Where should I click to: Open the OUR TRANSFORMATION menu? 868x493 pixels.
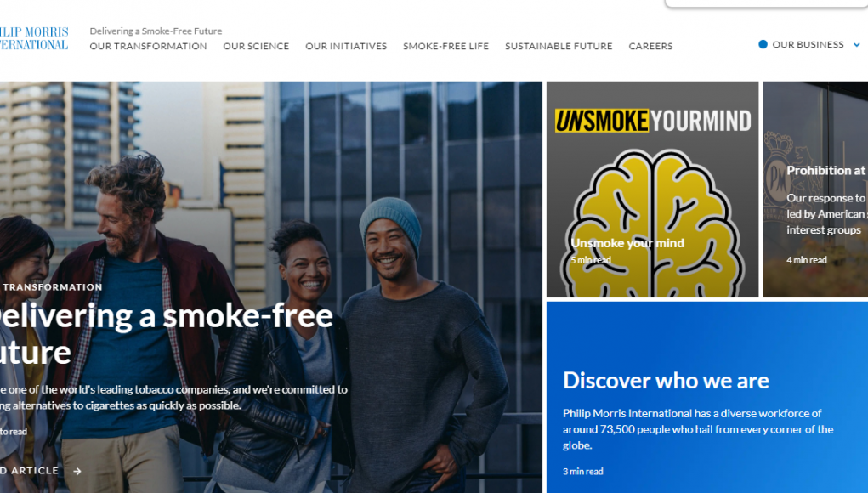149,47
